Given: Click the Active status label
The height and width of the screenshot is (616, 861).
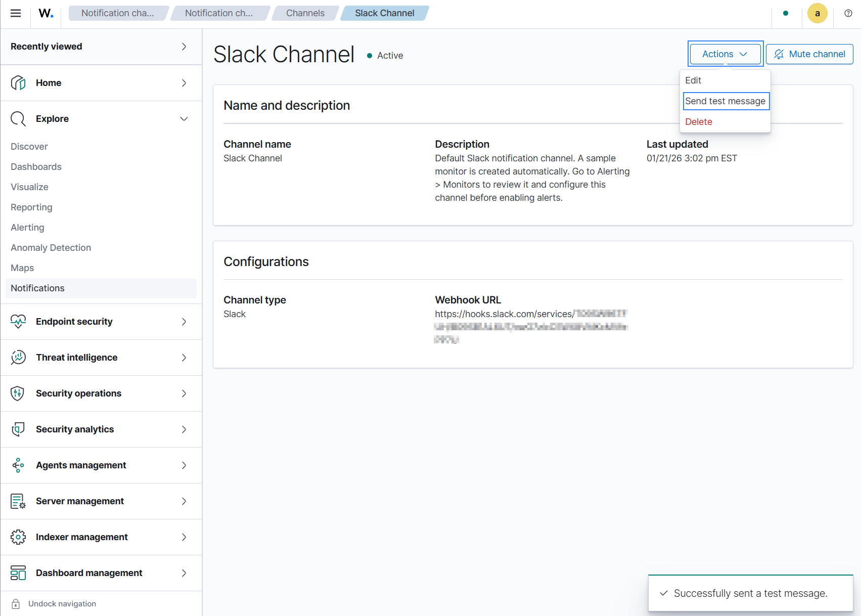Looking at the screenshot, I should coord(390,56).
